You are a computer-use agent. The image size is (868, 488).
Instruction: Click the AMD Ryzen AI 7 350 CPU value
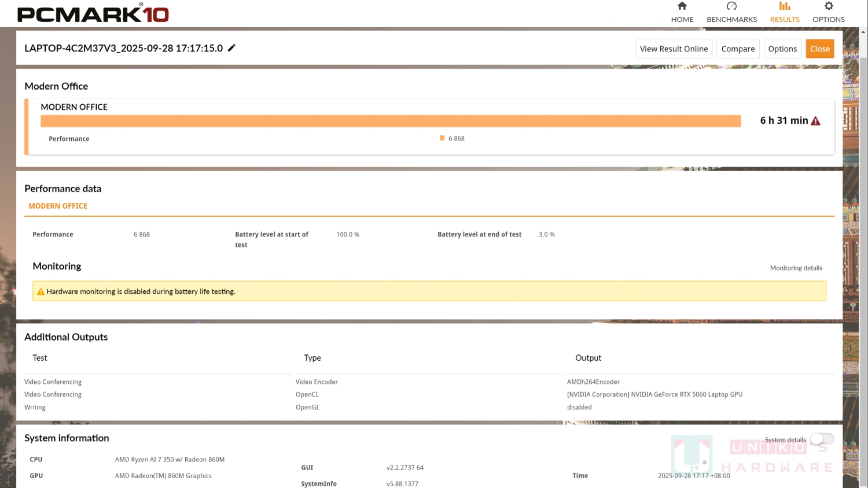coord(170,460)
